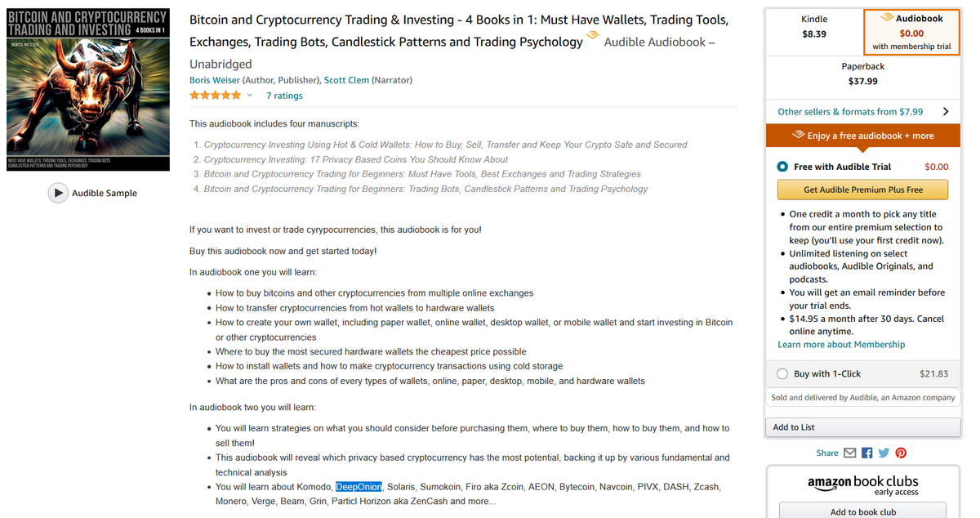Screen dimensions: 980x518
Task: Select Free with Audible Trial radio button
Action: 782,167
